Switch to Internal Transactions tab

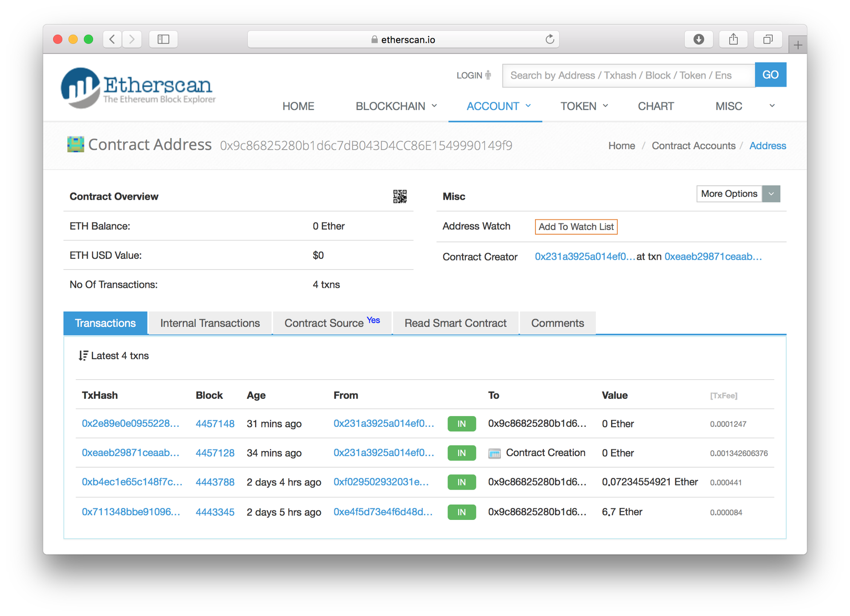tap(210, 323)
